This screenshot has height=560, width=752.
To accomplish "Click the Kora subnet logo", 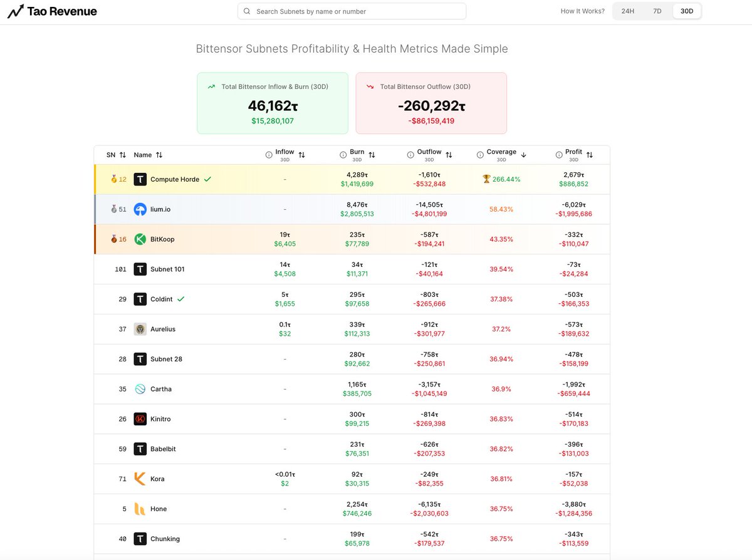I will tap(140, 479).
